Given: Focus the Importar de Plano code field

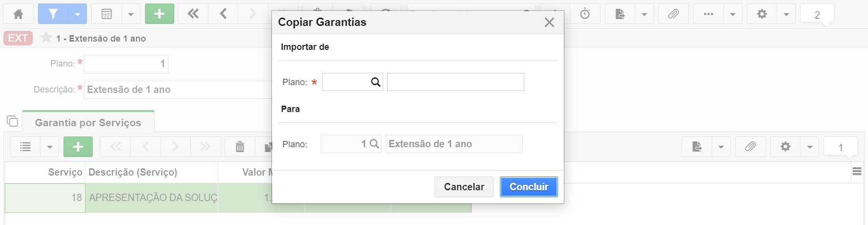Looking at the screenshot, I should [346, 82].
